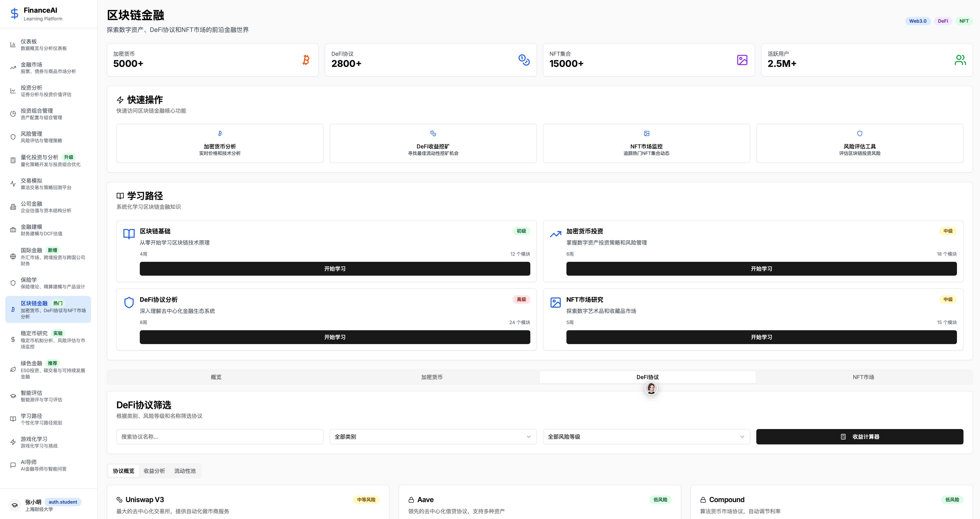Open the 全部类别 dropdown

(433, 437)
